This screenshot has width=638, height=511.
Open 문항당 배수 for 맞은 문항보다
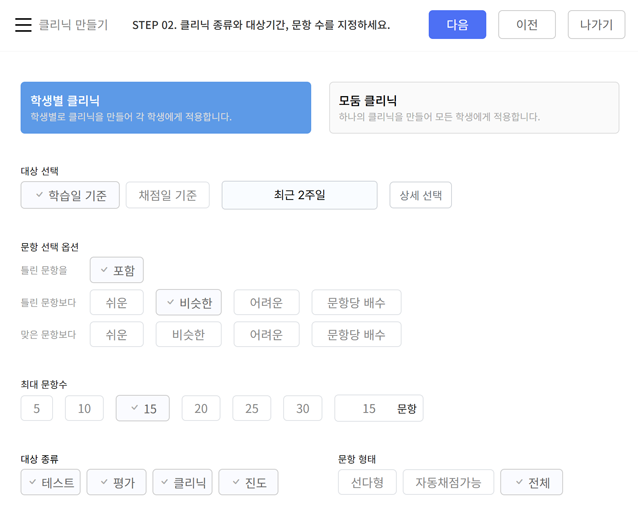(356, 334)
